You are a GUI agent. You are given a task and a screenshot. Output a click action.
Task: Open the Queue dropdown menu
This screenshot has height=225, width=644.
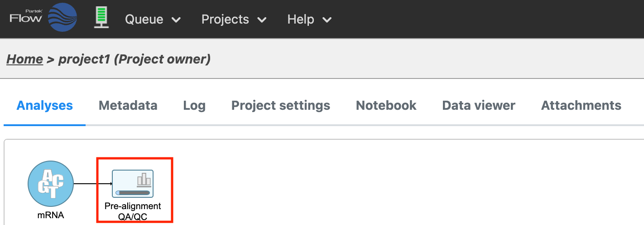[x=153, y=20]
